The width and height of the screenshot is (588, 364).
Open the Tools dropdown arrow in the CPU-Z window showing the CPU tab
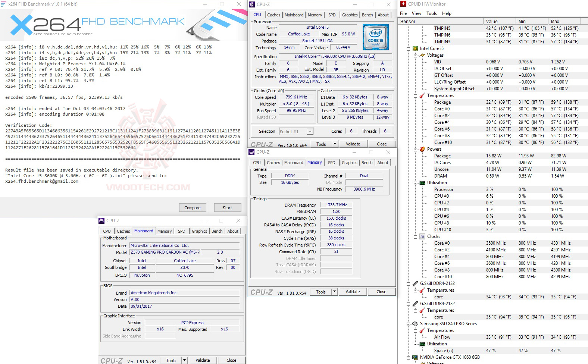pos(335,144)
